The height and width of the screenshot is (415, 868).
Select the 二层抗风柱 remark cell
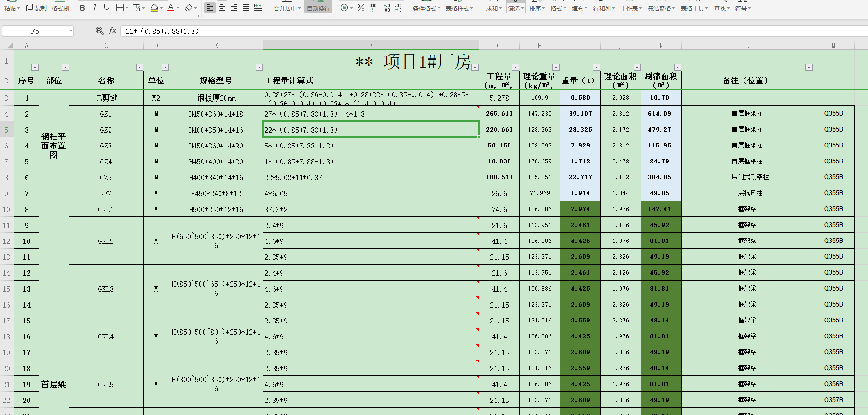(747, 193)
